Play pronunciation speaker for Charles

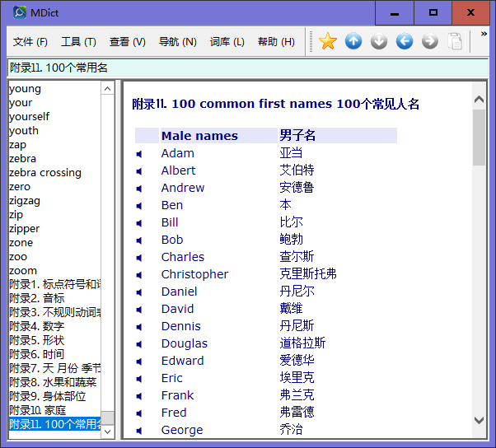click(x=140, y=258)
